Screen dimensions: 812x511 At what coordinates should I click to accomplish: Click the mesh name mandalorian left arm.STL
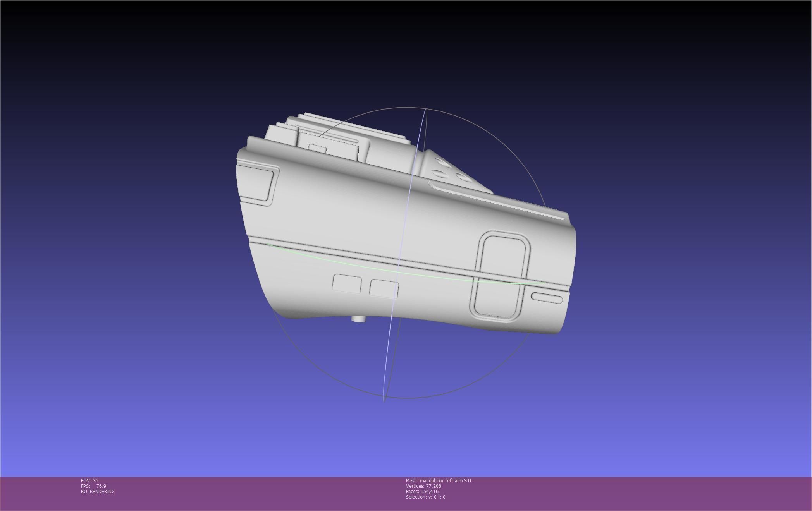pos(439,480)
